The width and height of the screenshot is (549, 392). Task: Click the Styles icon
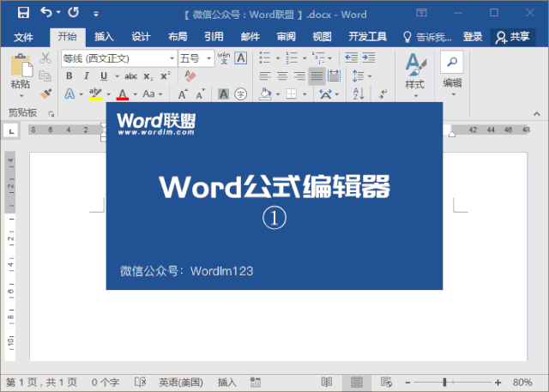(415, 70)
